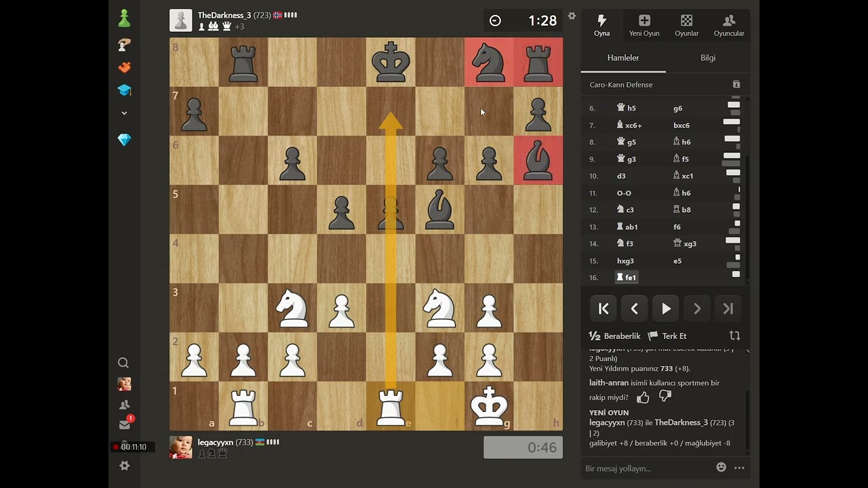868x488 pixels.
Task: Open the board settings gear icon
Action: click(572, 16)
